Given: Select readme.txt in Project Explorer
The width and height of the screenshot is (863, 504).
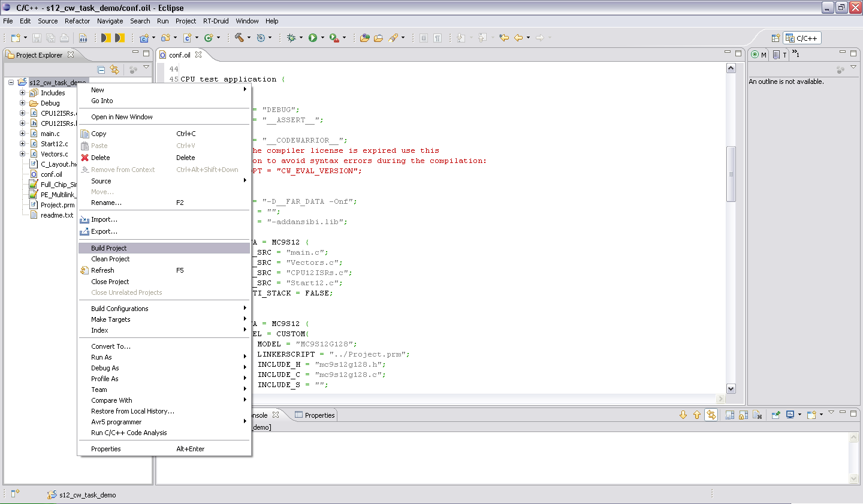Looking at the screenshot, I should 57,215.
